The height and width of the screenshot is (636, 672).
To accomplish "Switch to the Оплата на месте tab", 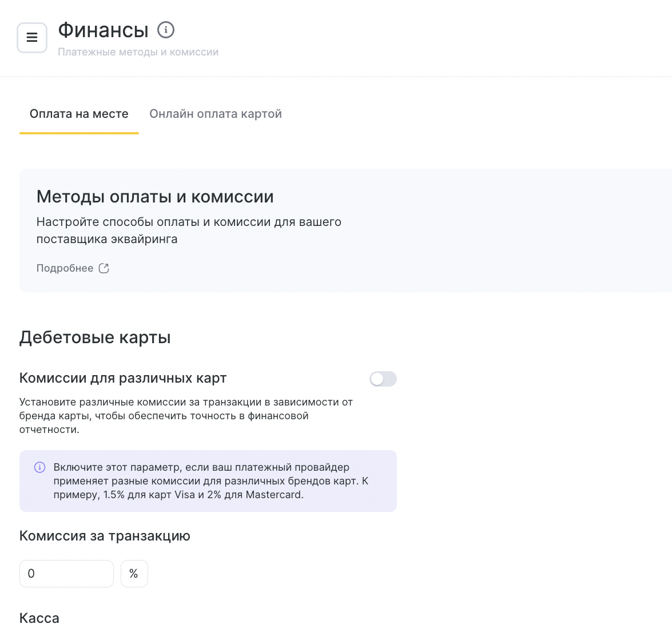I will point(79,114).
